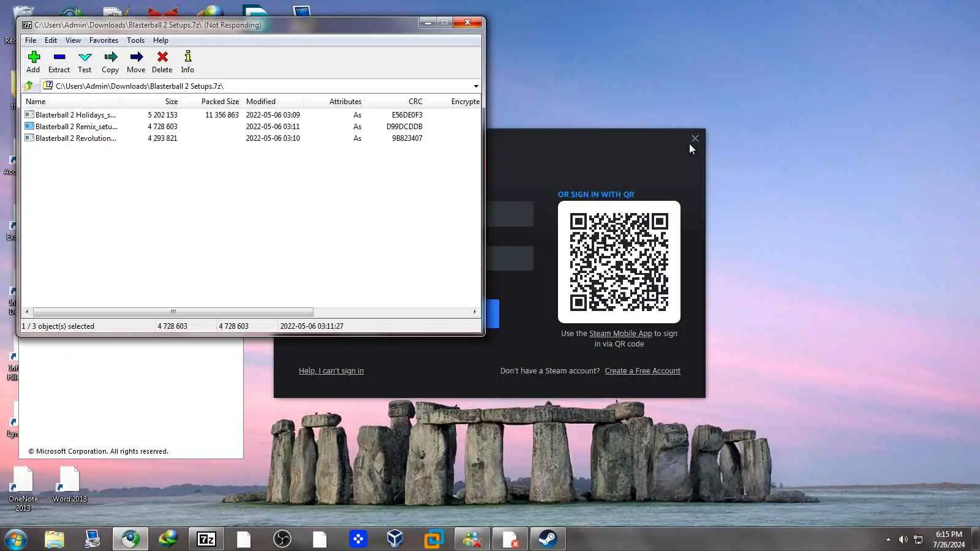Click the 7-Zip horizontal scrollbar thumb
The width and height of the screenshot is (980, 551).
tap(173, 312)
